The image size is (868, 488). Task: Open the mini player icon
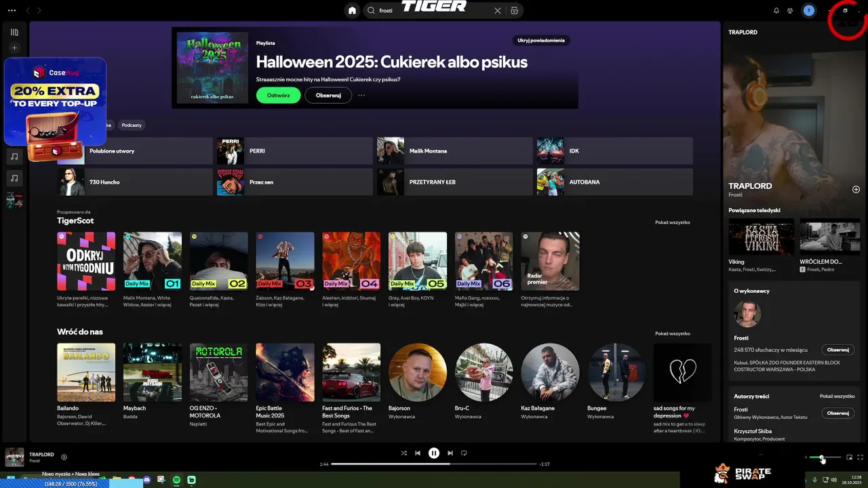pyautogui.click(x=849, y=457)
